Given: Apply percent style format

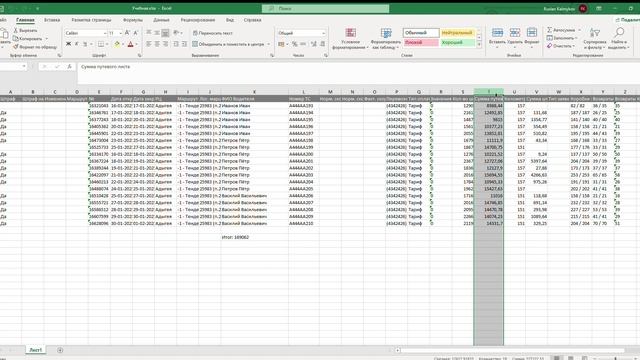Looking at the screenshot, I should [x=294, y=44].
